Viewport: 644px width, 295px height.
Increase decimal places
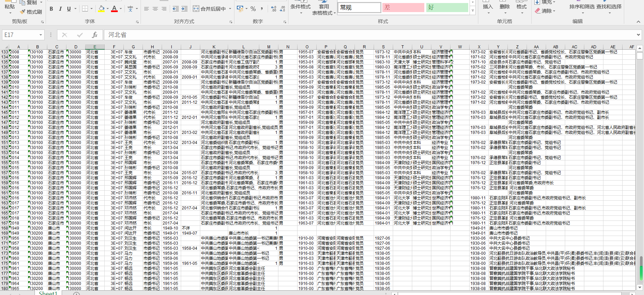274,9
